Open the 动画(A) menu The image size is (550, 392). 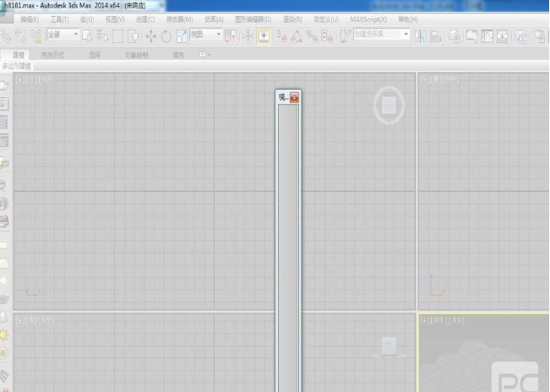(214, 19)
